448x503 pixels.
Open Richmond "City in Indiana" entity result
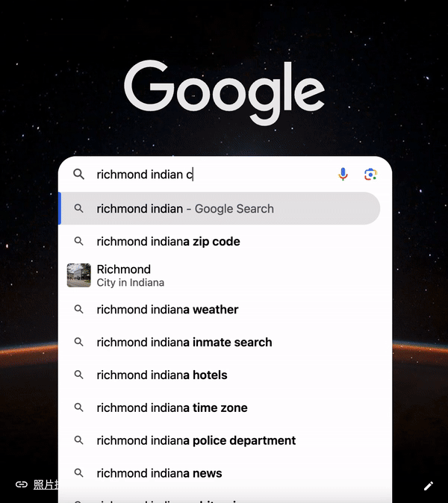pyautogui.click(x=131, y=275)
